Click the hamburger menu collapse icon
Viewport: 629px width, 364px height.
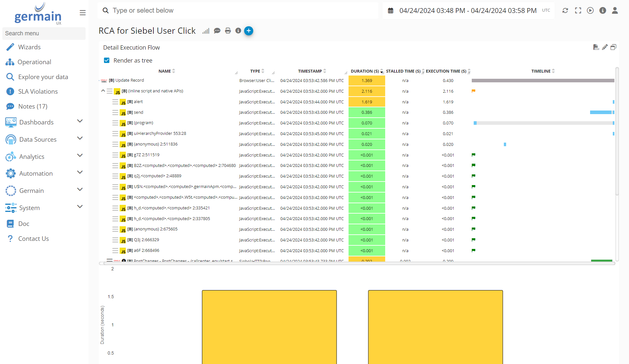pyautogui.click(x=83, y=13)
